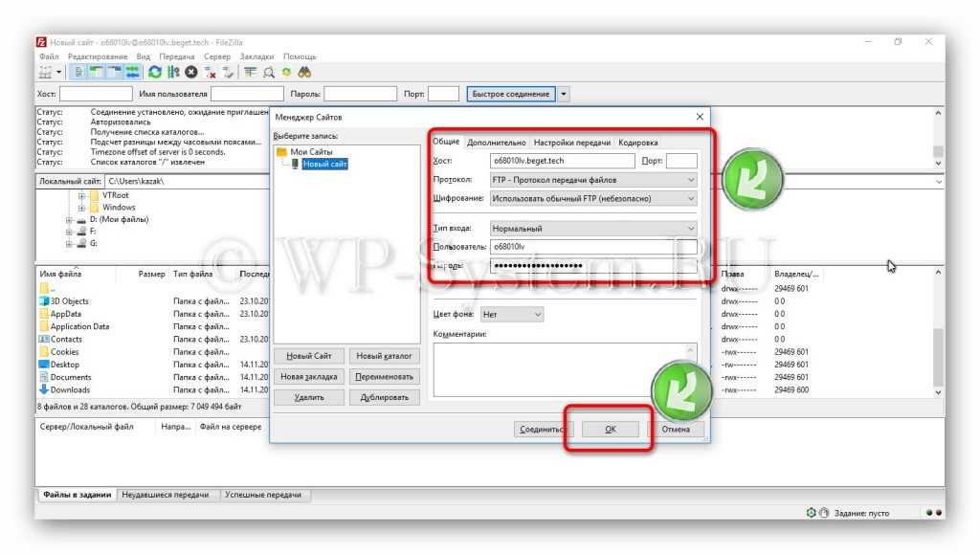Toggle the message log display
This screenshot has width=980, height=554.
(x=78, y=72)
